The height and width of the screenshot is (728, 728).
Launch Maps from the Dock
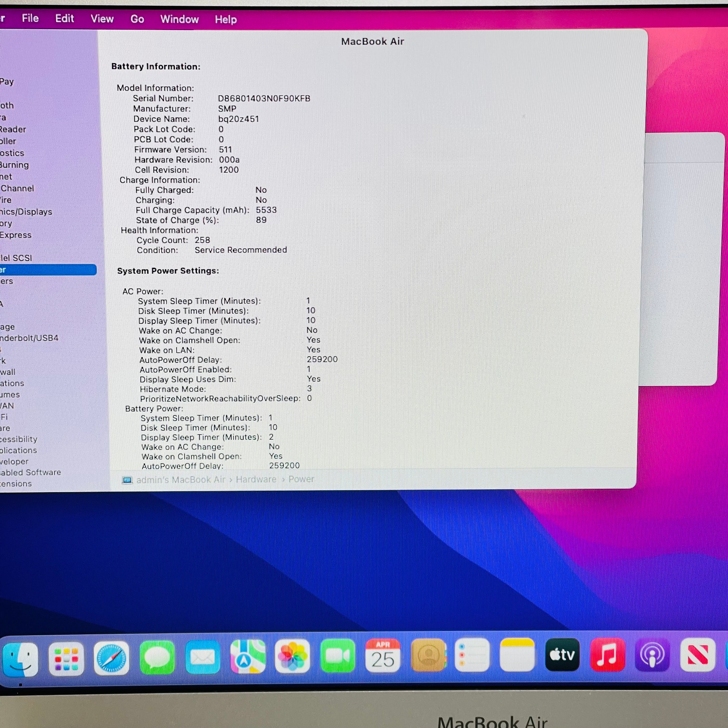click(248, 657)
